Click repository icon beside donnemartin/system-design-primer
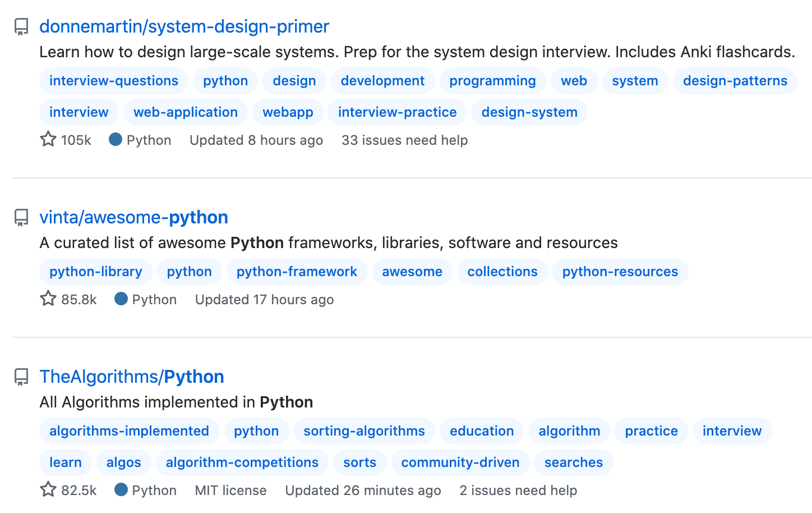Image resolution: width=812 pixels, height=513 pixels. 21,27
